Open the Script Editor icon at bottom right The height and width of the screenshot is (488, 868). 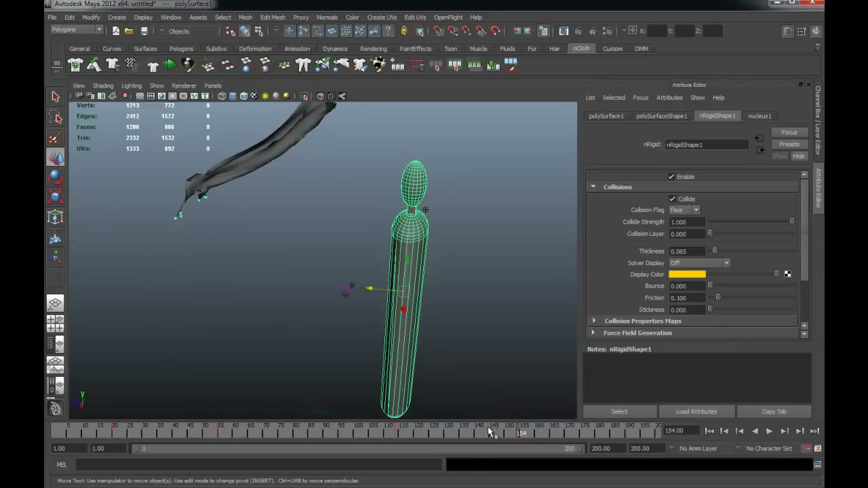(x=818, y=464)
